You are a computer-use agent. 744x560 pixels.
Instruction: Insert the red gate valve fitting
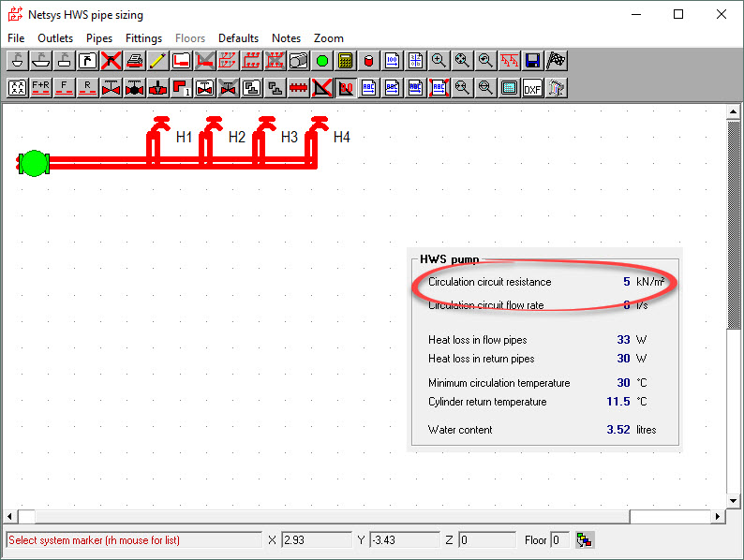click(x=111, y=88)
